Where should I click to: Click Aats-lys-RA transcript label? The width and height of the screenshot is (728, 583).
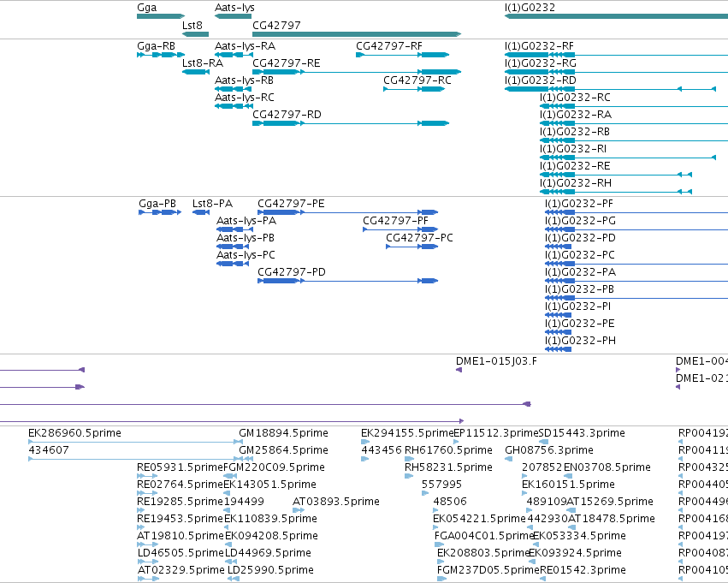[245, 46]
